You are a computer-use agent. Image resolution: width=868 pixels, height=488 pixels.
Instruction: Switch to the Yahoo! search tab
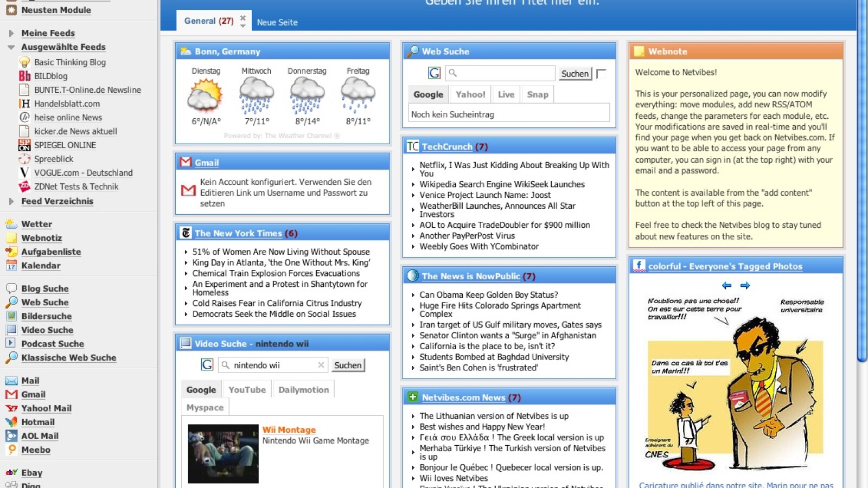470,94
